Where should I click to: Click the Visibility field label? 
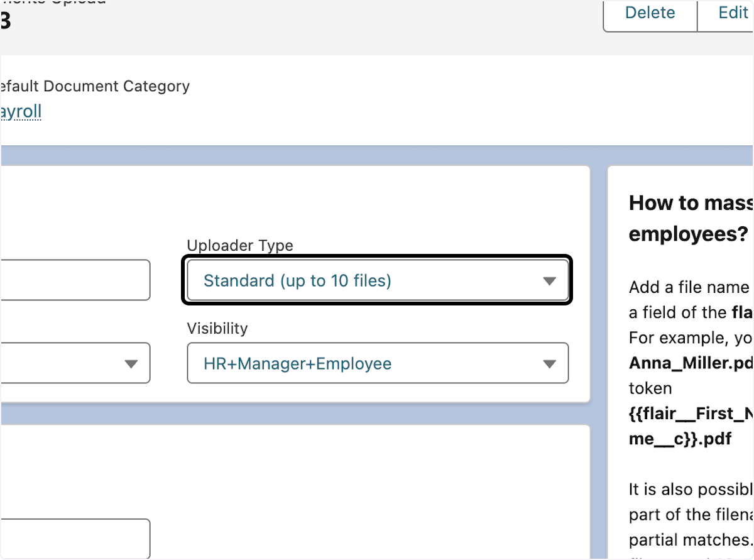point(217,328)
